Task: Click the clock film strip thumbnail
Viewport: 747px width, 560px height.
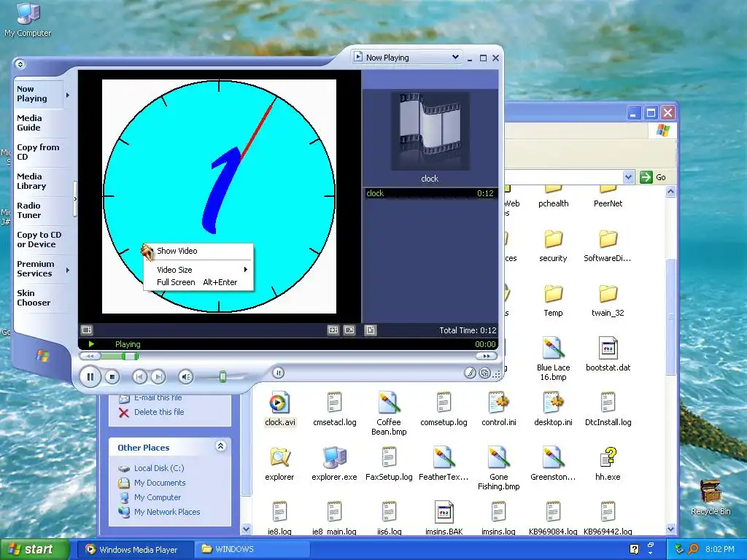Action: [x=430, y=131]
